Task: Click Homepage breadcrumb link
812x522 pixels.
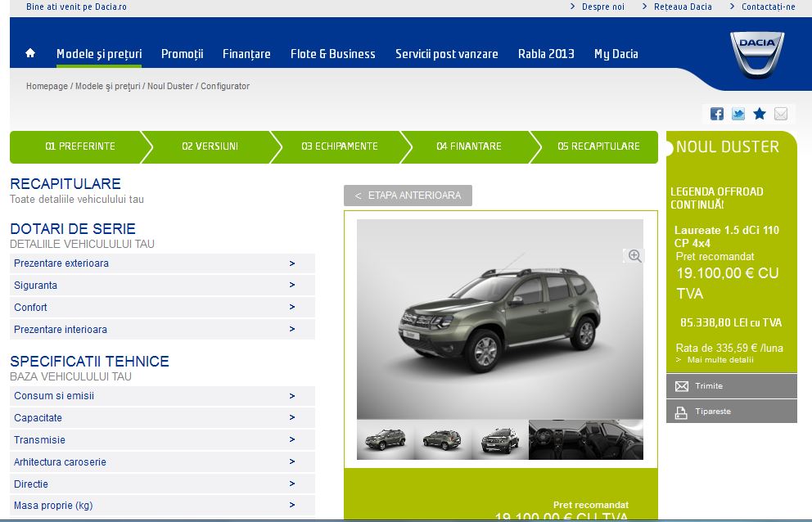Action: (x=47, y=86)
